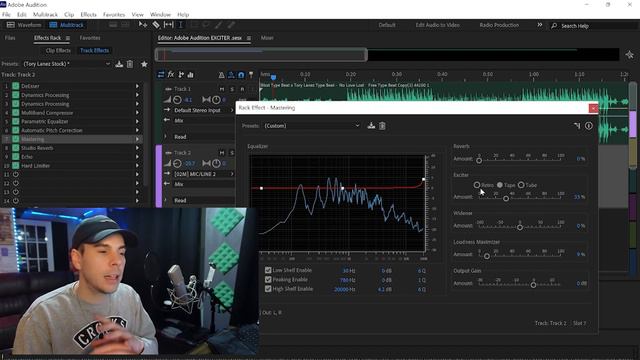Click Exciter Amount slider handle
640x360 pixels.
(x=506, y=198)
